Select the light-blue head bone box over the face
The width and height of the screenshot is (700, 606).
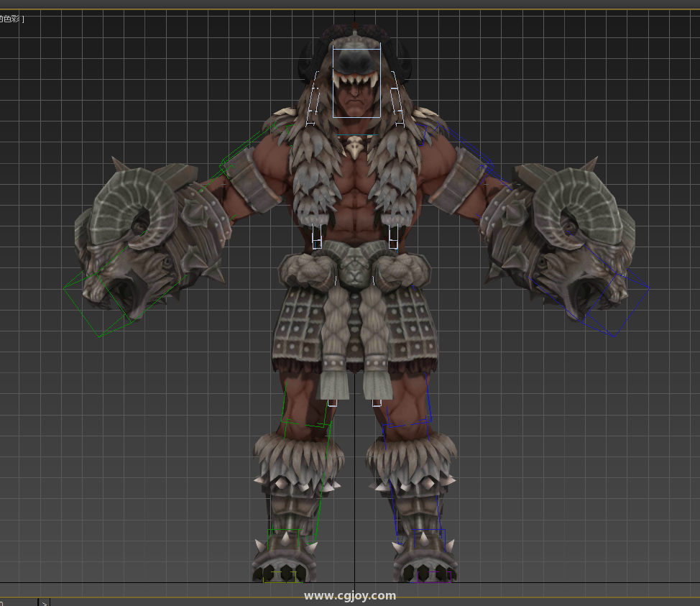(x=356, y=83)
